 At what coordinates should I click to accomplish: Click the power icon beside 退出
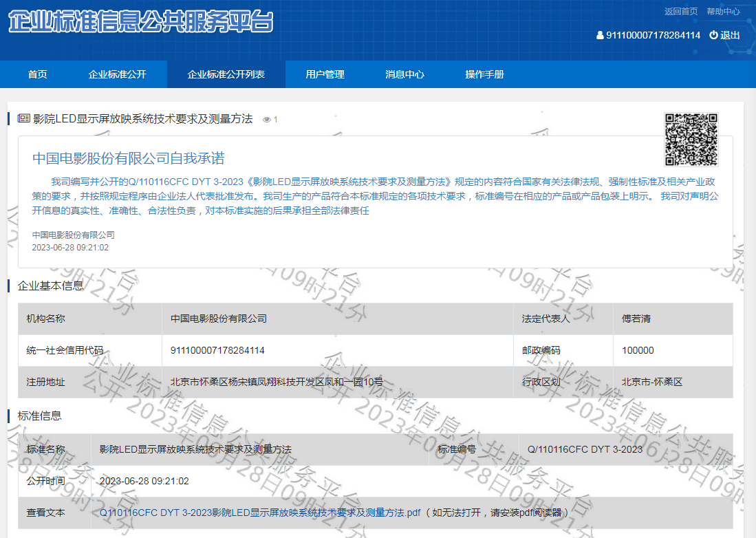click(713, 34)
